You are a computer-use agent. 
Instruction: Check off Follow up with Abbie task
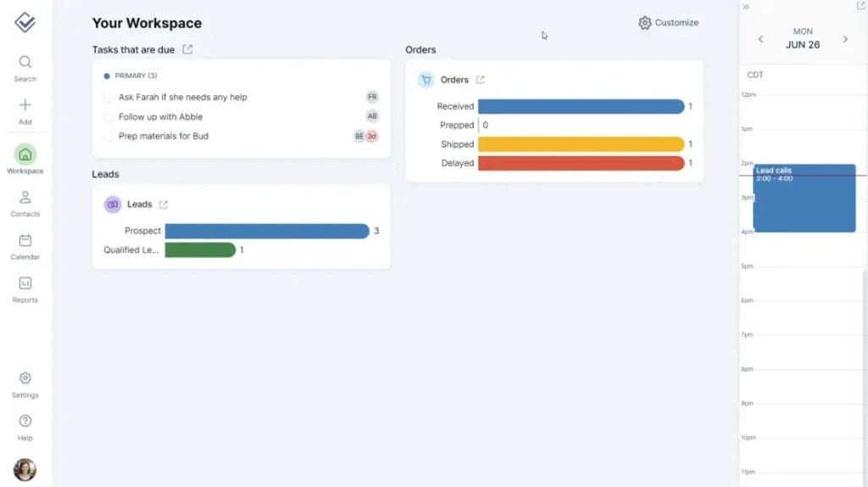pos(108,117)
